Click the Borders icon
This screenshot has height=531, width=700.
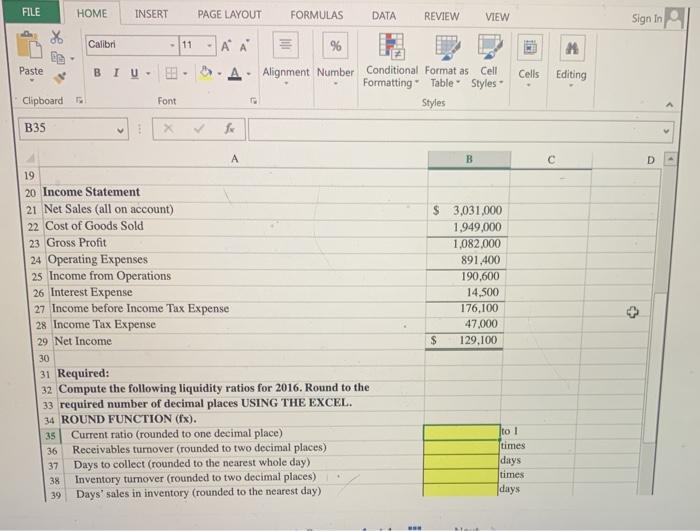pyautogui.click(x=171, y=73)
